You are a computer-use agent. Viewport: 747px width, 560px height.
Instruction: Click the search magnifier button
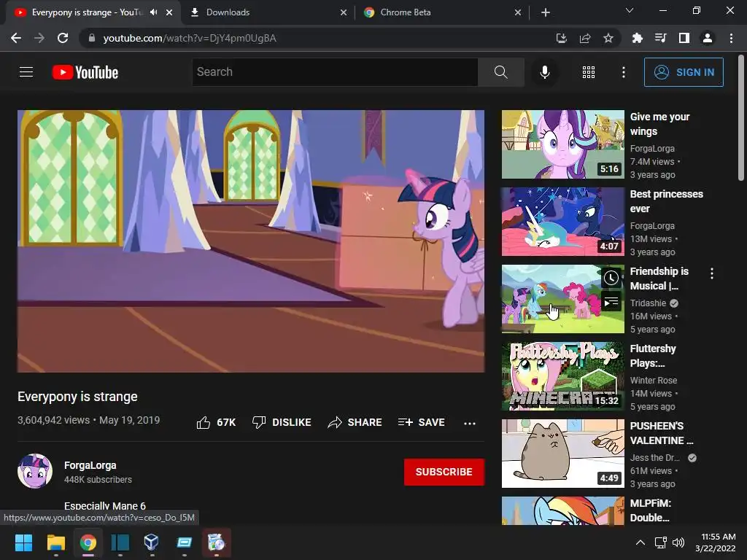pyautogui.click(x=500, y=72)
